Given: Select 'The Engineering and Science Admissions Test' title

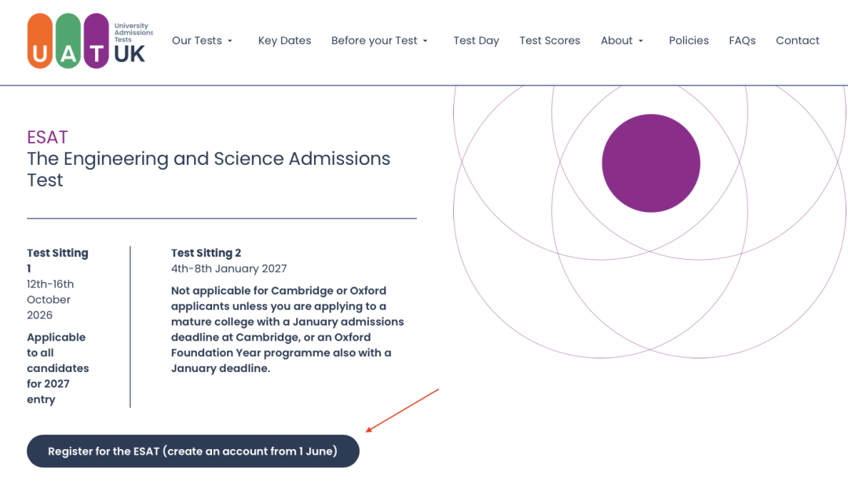Looking at the screenshot, I should click(209, 170).
